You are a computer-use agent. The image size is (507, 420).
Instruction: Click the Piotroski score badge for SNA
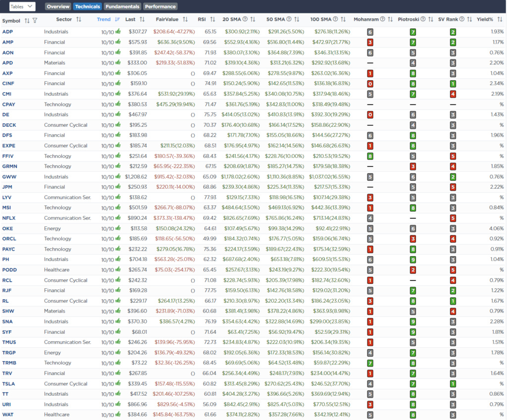click(414, 321)
